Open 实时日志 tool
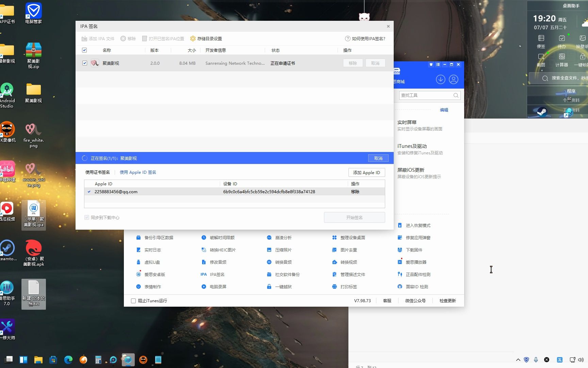 (149, 250)
